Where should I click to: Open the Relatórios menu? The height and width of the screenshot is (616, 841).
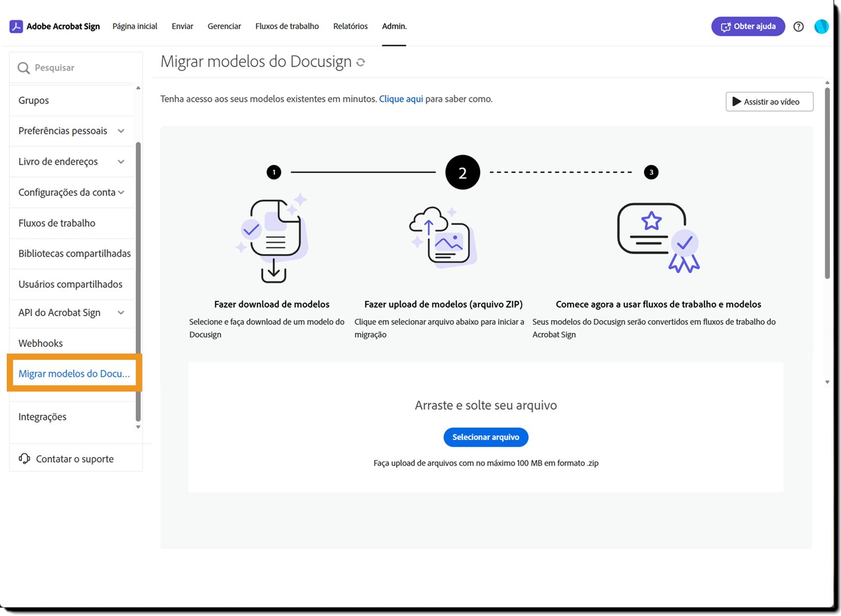350,26
